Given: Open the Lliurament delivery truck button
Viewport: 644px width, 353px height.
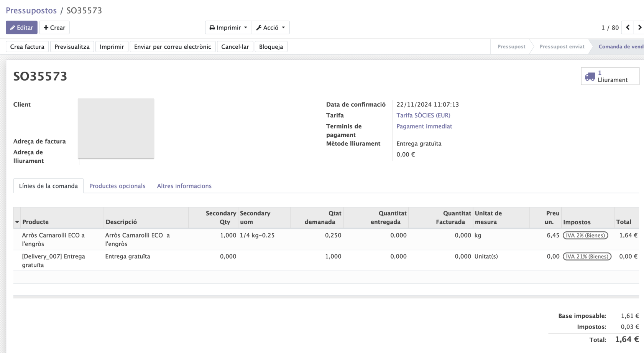Looking at the screenshot, I should pyautogui.click(x=610, y=76).
